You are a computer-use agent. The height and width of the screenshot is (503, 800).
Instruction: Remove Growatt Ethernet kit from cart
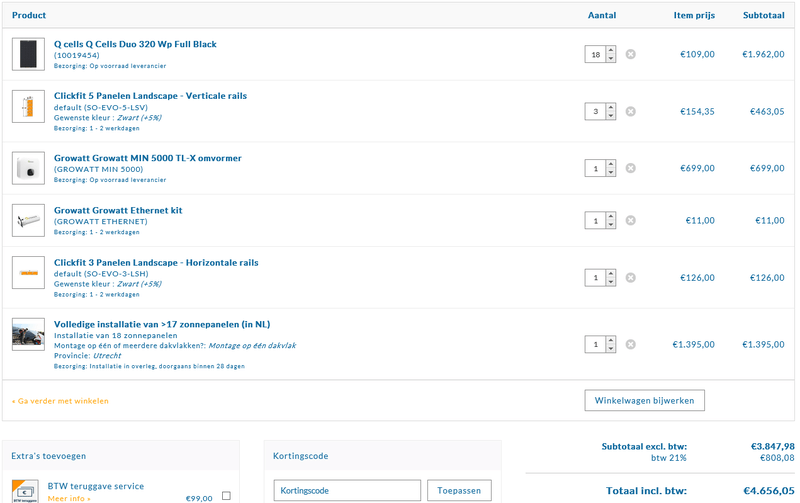click(x=630, y=220)
